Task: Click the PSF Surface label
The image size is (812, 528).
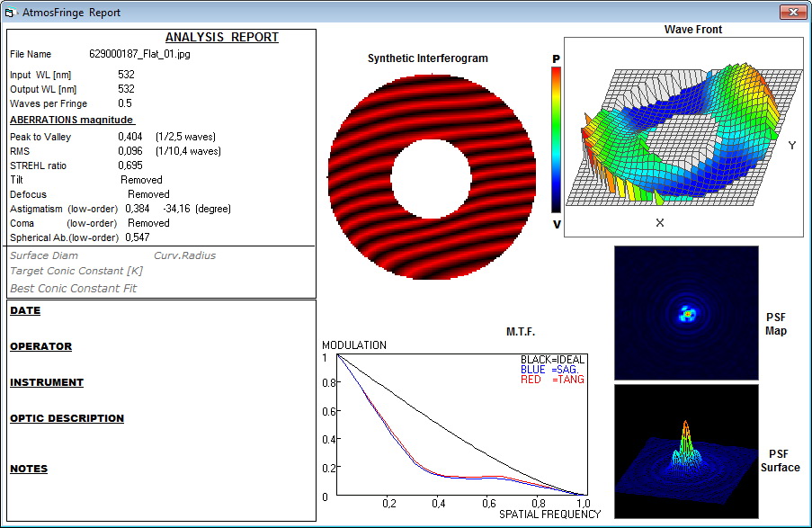Action: (x=780, y=461)
